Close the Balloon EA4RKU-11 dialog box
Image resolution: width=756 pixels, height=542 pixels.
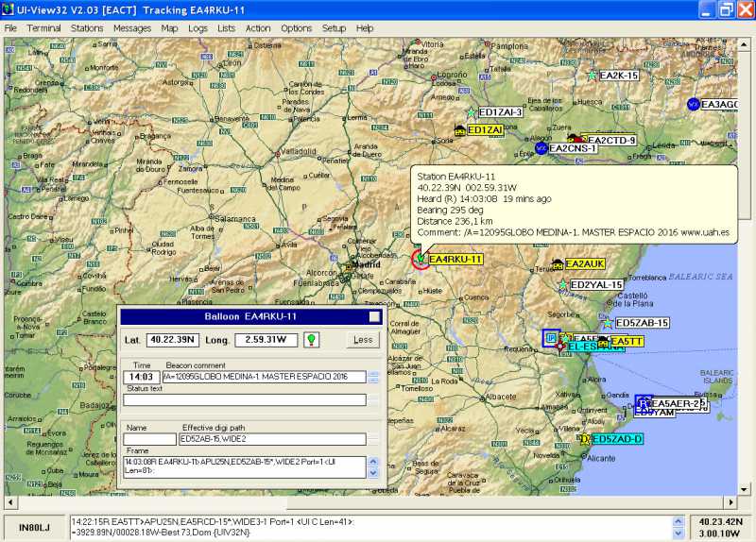click(x=374, y=317)
